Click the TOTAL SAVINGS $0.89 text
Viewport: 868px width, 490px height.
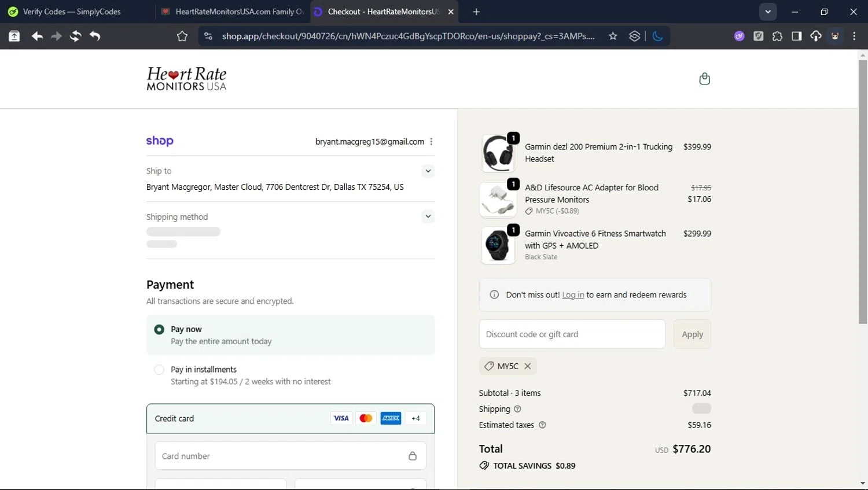(534, 466)
